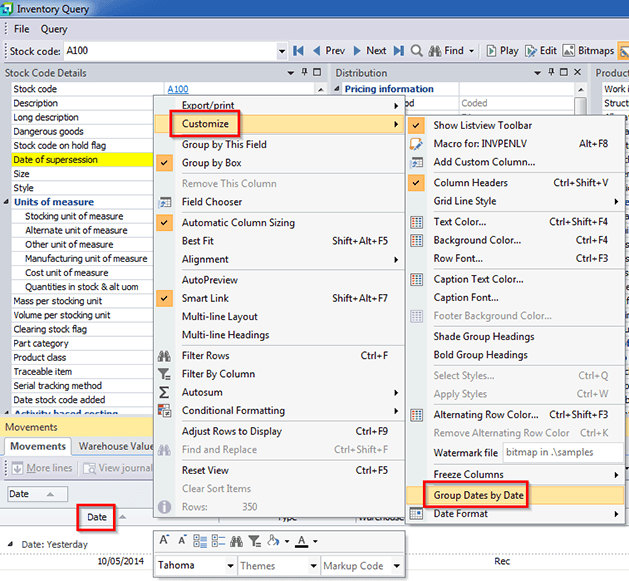Click Next record button
Viewport: 629px width, 581px height.
(370, 51)
